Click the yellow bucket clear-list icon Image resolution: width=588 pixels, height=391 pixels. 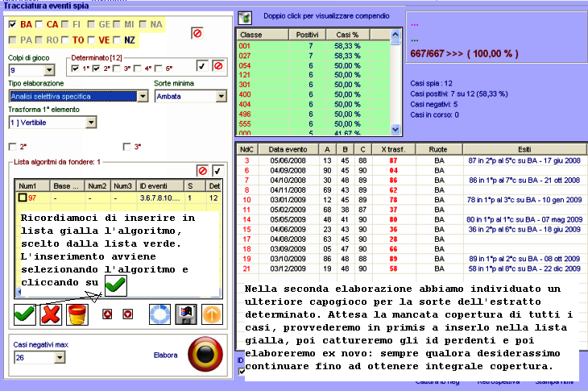tap(78, 312)
